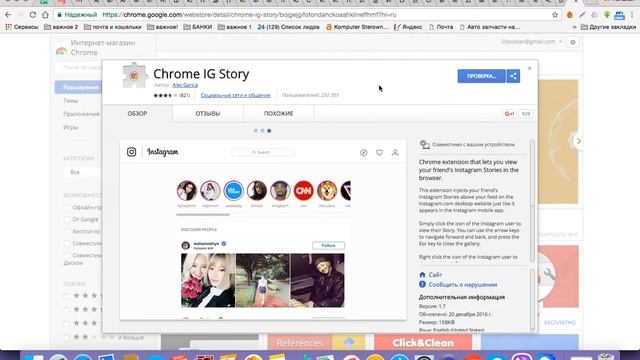Image resolution: width=640 pixels, height=360 pixels.
Task: Select Приложения in the store sidebar
Action: pyautogui.click(x=81, y=114)
